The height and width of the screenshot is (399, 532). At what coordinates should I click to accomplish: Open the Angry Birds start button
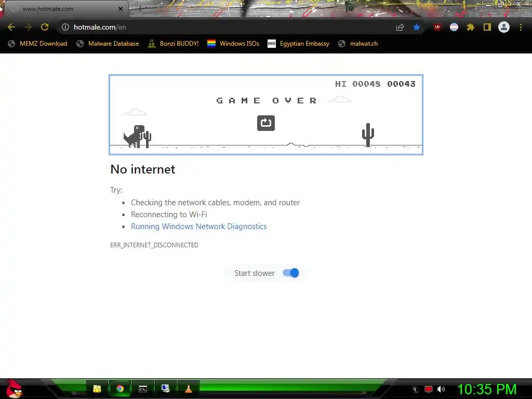pyautogui.click(x=14, y=389)
